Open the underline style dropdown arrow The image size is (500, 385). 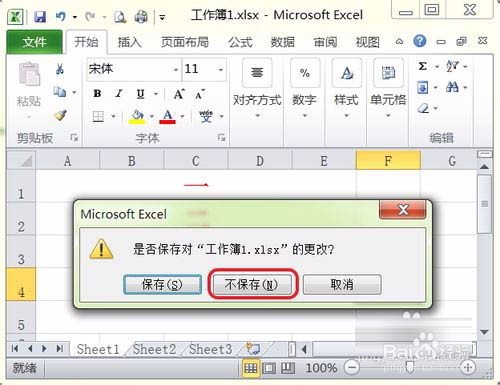click(x=156, y=94)
